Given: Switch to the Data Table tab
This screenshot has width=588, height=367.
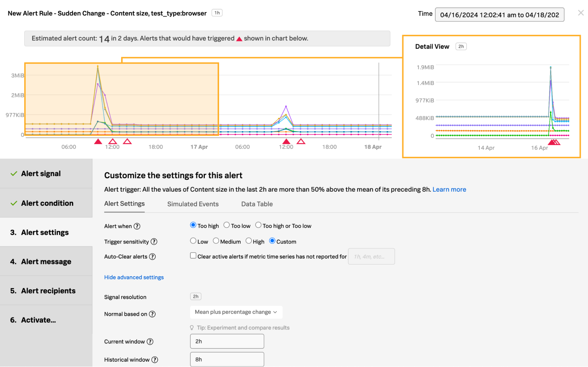Looking at the screenshot, I should pyautogui.click(x=257, y=204).
